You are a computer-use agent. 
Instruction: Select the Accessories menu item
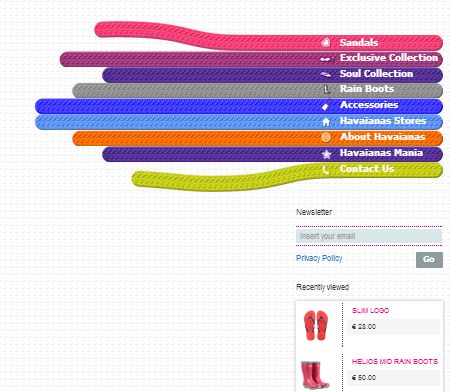click(369, 105)
